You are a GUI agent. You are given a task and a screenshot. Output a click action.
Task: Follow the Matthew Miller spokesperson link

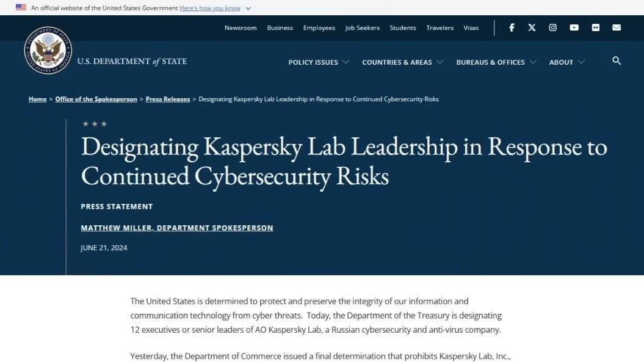point(176,227)
